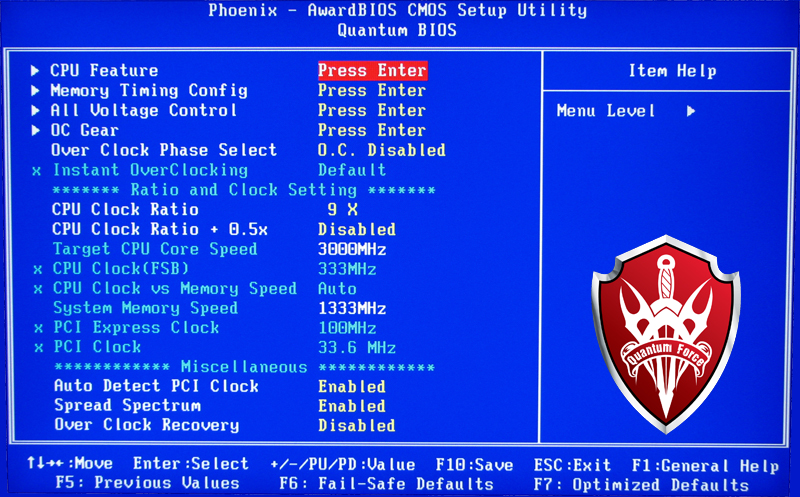Open All Voltage Control submenu

click(x=144, y=111)
